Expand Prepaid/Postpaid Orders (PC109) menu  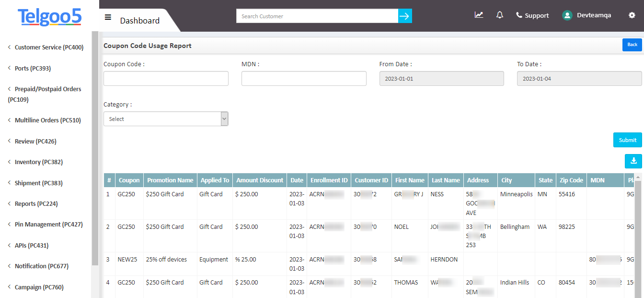tap(45, 94)
